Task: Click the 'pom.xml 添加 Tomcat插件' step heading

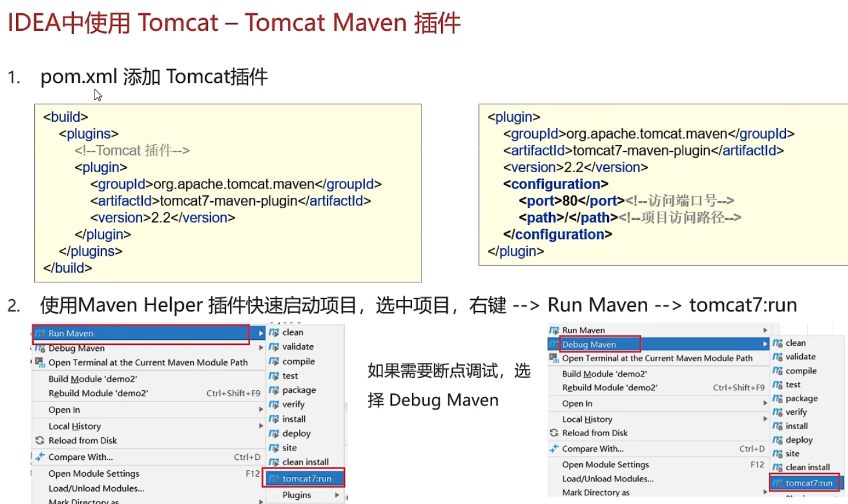Action: [154, 77]
